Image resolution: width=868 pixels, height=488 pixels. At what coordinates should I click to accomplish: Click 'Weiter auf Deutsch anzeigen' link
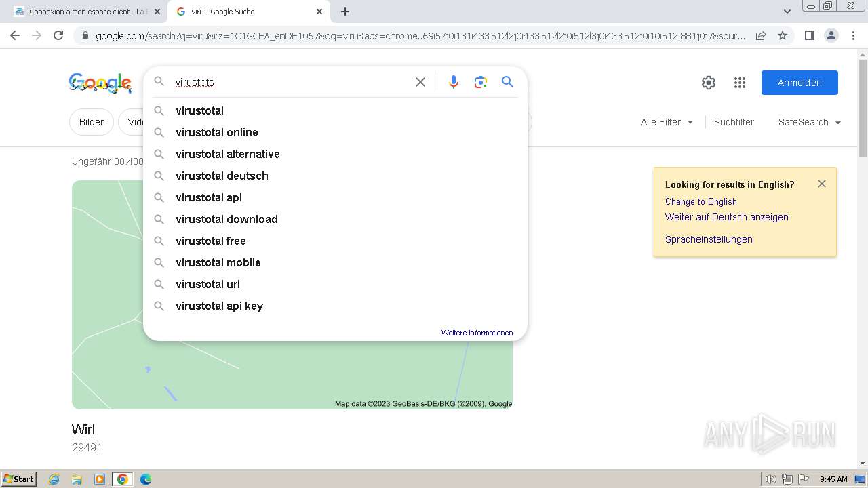pyautogui.click(x=726, y=217)
